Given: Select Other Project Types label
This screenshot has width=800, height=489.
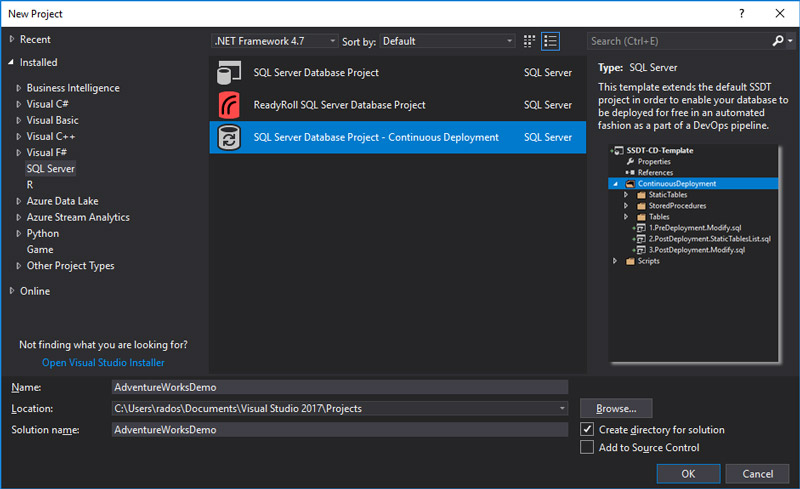Looking at the screenshot, I should tap(70, 266).
